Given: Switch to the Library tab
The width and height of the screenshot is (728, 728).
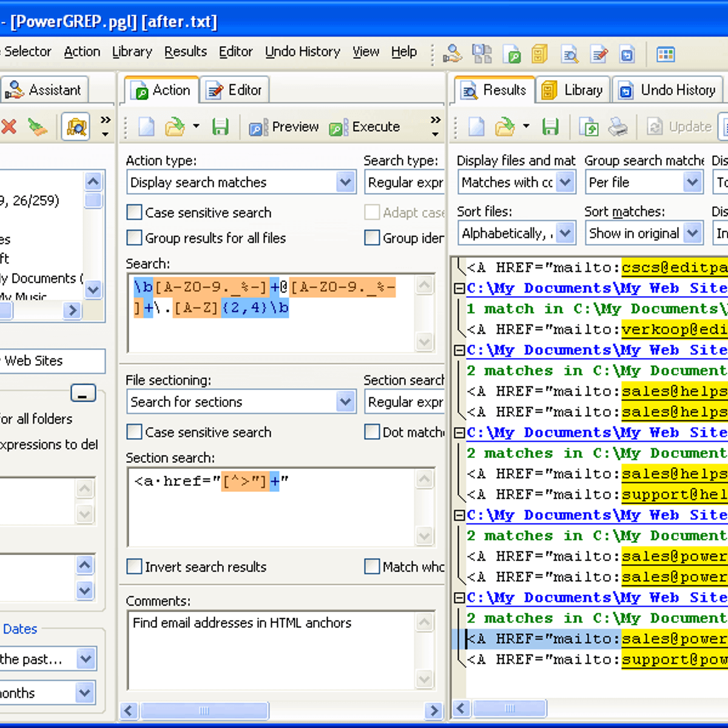Looking at the screenshot, I should click(x=573, y=90).
